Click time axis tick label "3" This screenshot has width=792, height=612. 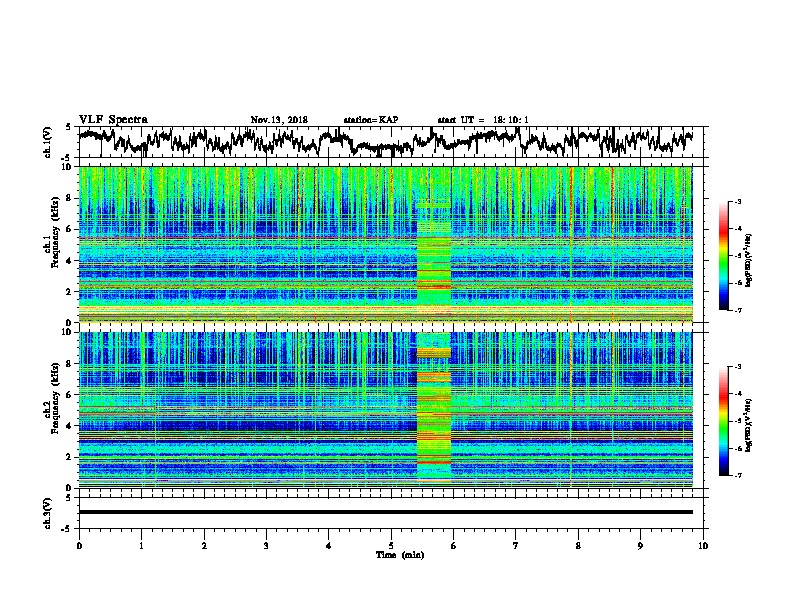pyautogui.click(x=266, y=546)
